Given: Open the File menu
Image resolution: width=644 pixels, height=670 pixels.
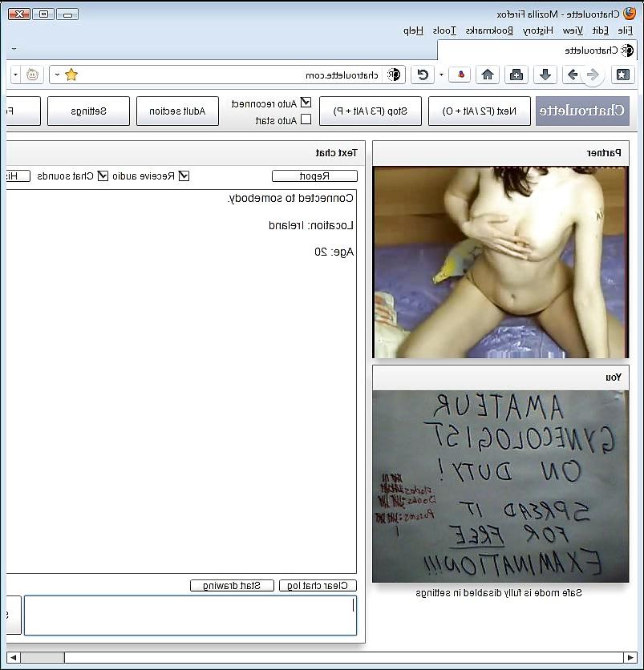Looking at the screenshot, I should [x=626, y=30].
